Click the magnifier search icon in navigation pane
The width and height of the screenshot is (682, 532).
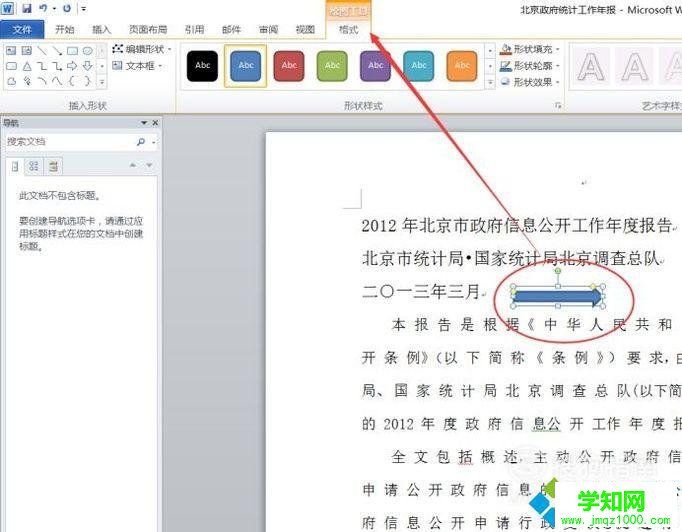coord(140,142)
